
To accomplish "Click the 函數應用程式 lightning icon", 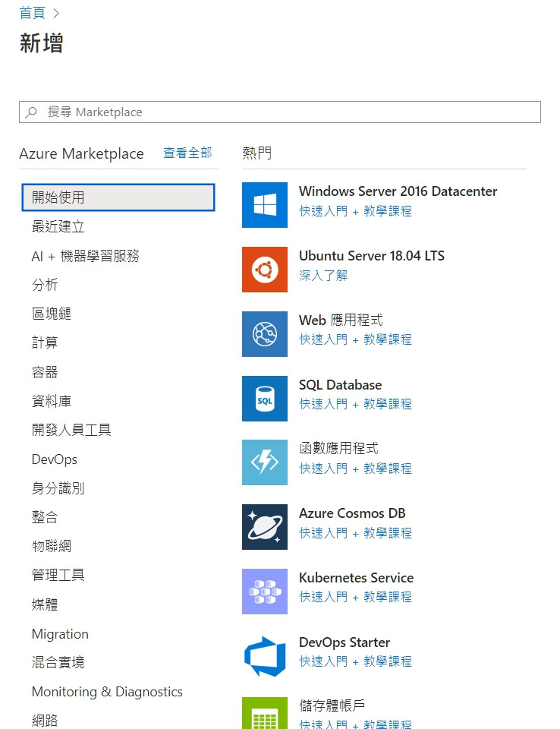I will click(x=264, y=462).
